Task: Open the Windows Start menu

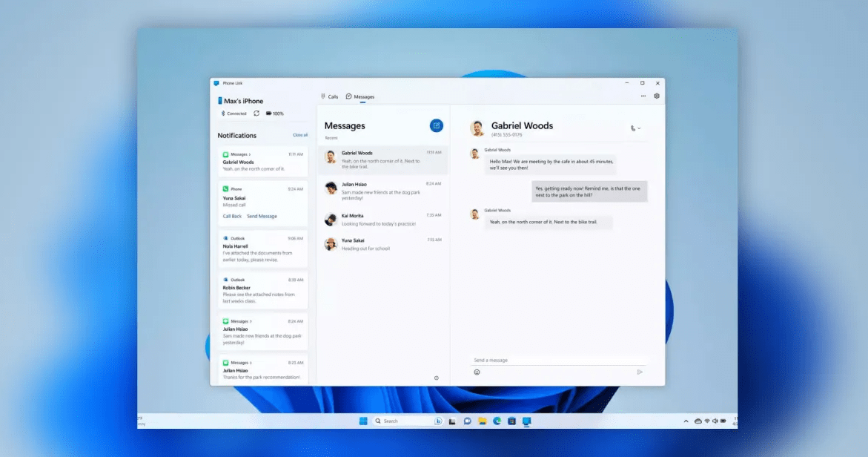Action: pyautogui.click(x=363, y=421)
